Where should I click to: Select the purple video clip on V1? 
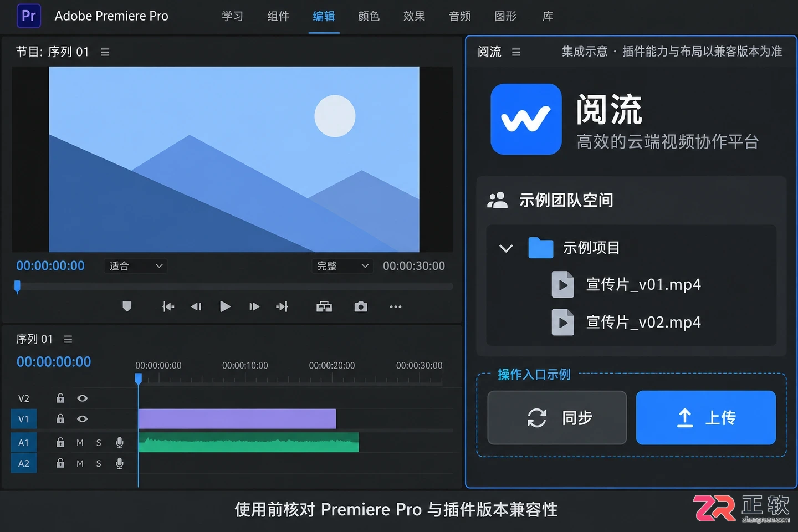point(237,419)
